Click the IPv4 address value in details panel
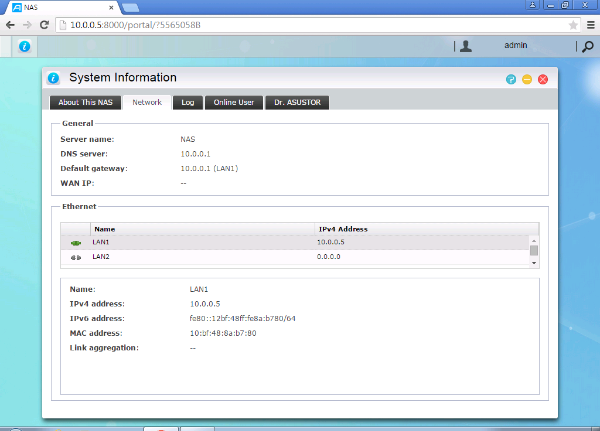This screenshot has height=431, width=600. 205,304
